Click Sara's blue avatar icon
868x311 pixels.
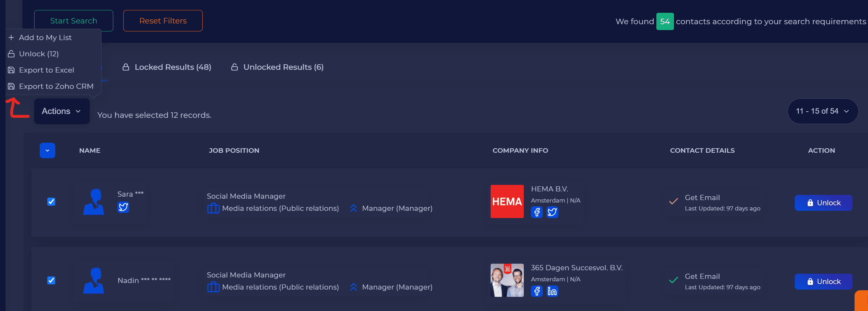tap(94, 202)
